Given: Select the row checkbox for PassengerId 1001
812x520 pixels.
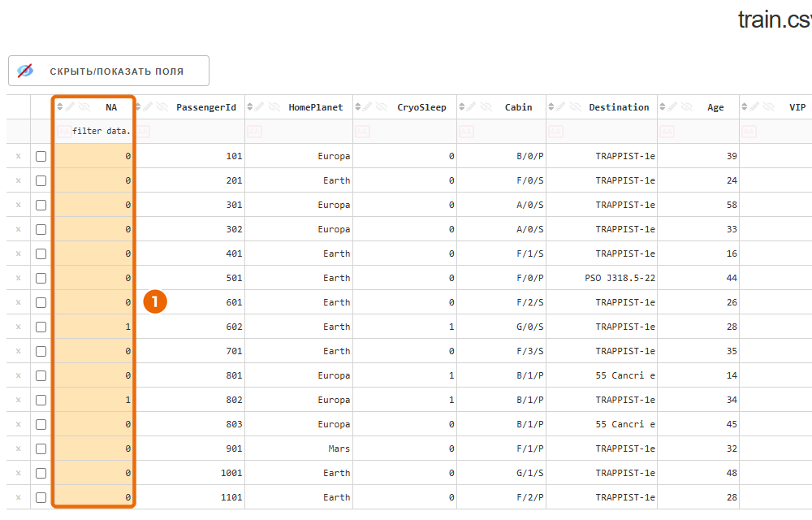Looking at the screenshot, I should 41,474.
